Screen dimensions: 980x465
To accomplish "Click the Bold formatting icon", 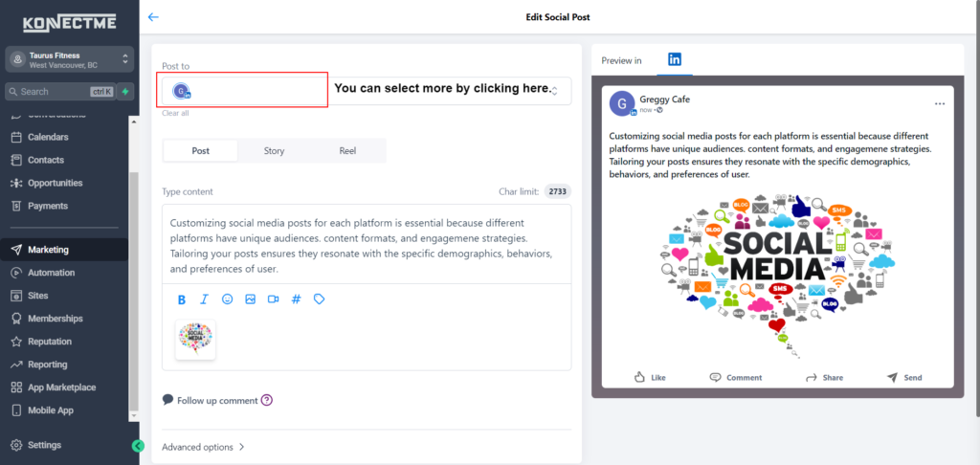I will pyautogui.click(x=182, y=299).
